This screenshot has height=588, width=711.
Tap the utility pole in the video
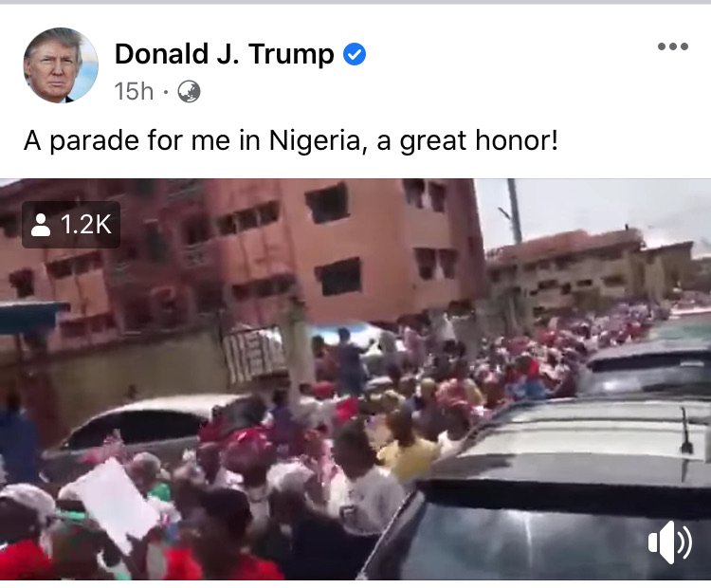pos(514,212)
